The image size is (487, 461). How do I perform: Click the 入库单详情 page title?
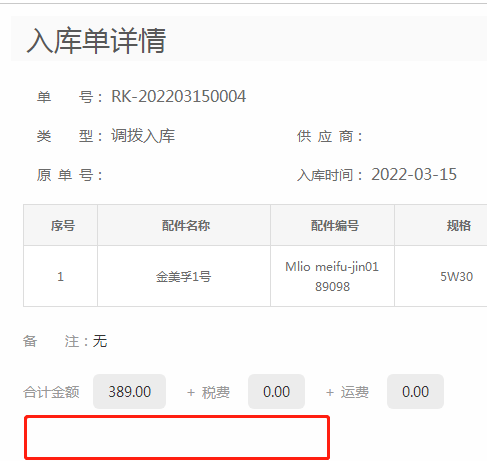click(x=96, y=41)
